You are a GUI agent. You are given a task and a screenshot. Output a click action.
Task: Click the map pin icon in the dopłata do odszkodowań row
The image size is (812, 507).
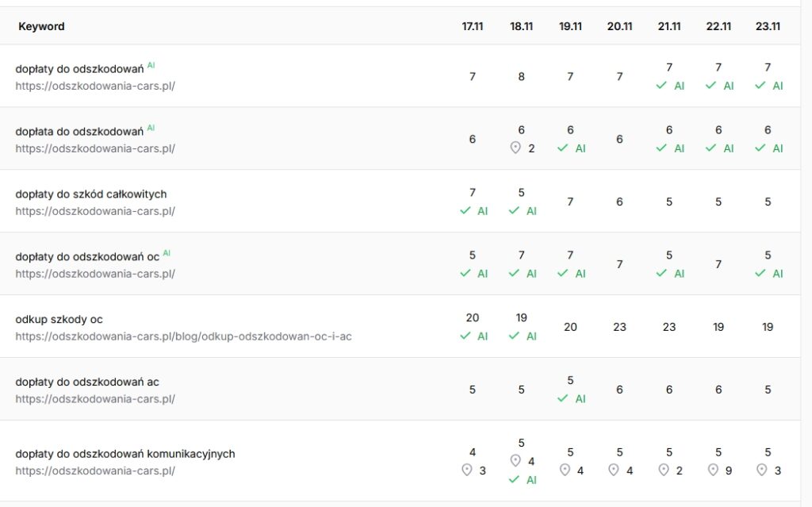coord(515,148)
